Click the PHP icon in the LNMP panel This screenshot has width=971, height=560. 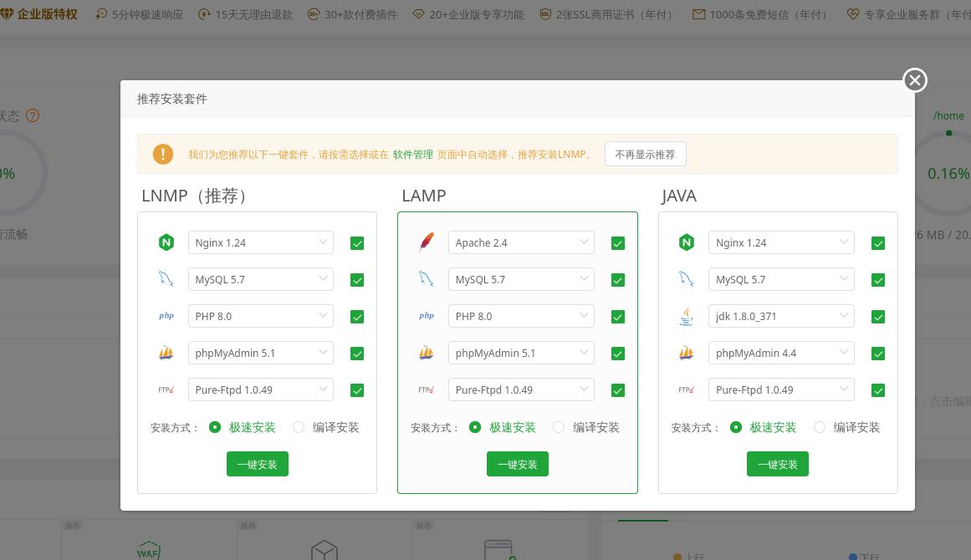[x=166, y=316]
